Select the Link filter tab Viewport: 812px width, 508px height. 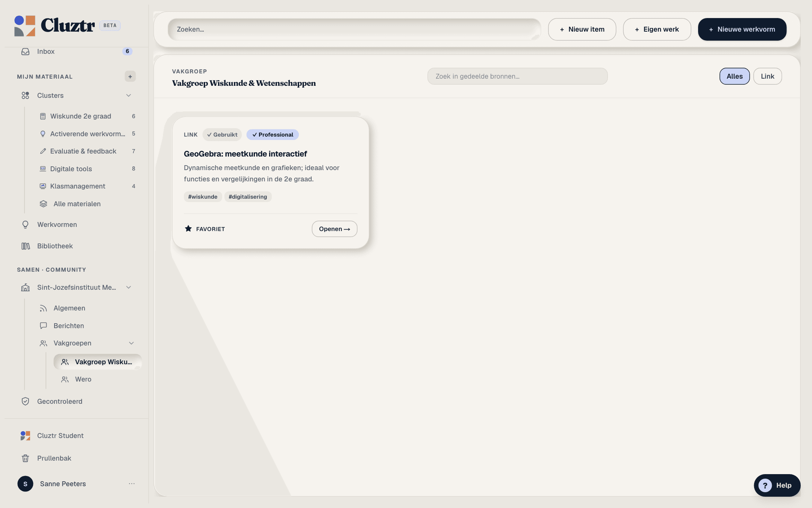click(768, 76)
